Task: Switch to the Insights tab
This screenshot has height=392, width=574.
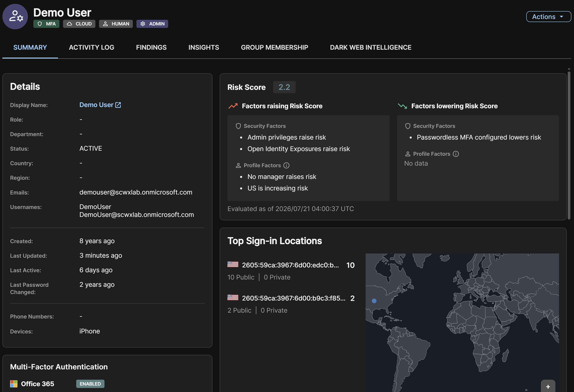Action: pos(204,47)
